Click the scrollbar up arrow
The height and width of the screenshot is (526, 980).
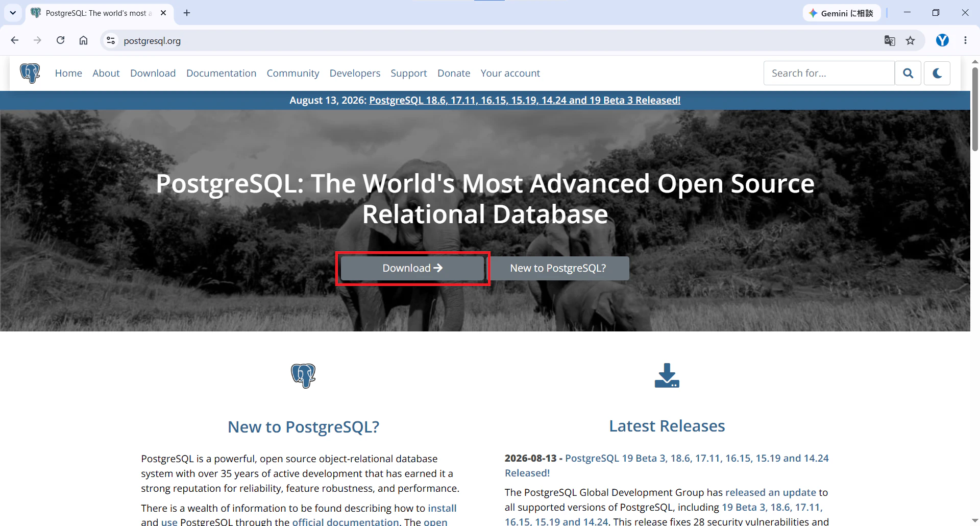click(975, 61)
